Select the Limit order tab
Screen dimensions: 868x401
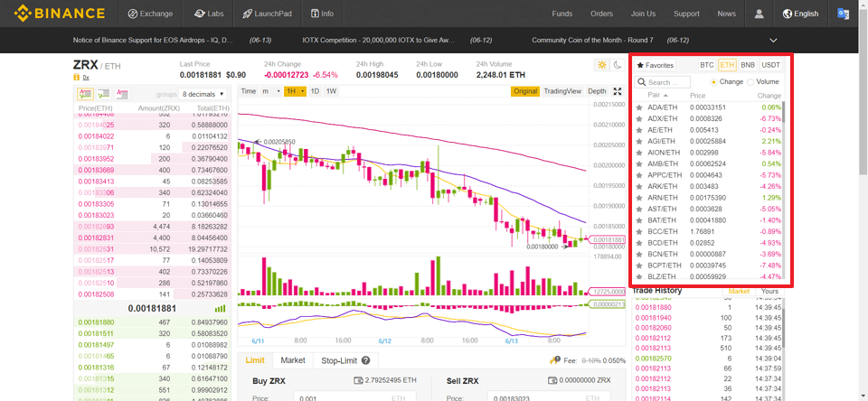click(255, 360)
